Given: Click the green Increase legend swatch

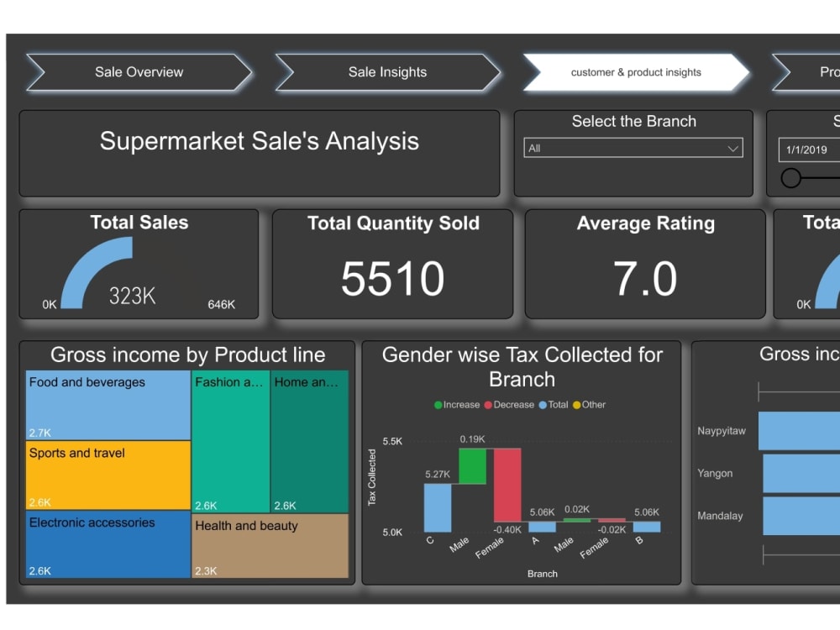Looking at the screenshot, I should [x=438, y=405].
